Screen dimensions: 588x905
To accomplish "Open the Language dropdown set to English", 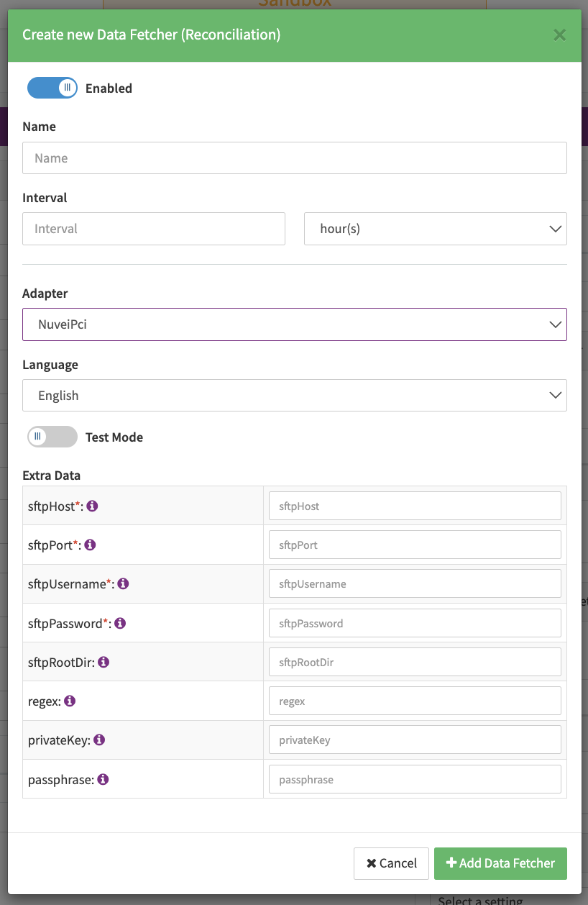I will point(294,396).
